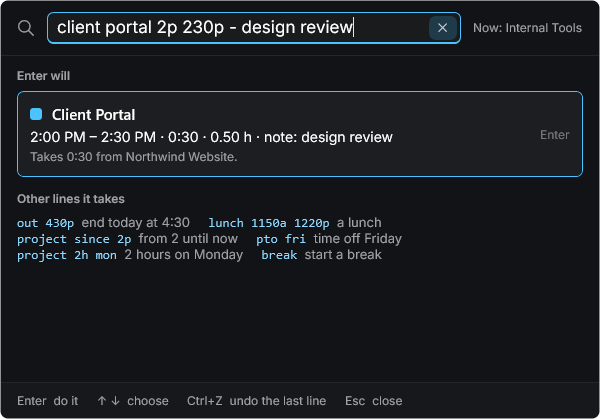Click the 'pto fri' example command
This screenshot has width=600, height=419.
[x=281, y=239]
